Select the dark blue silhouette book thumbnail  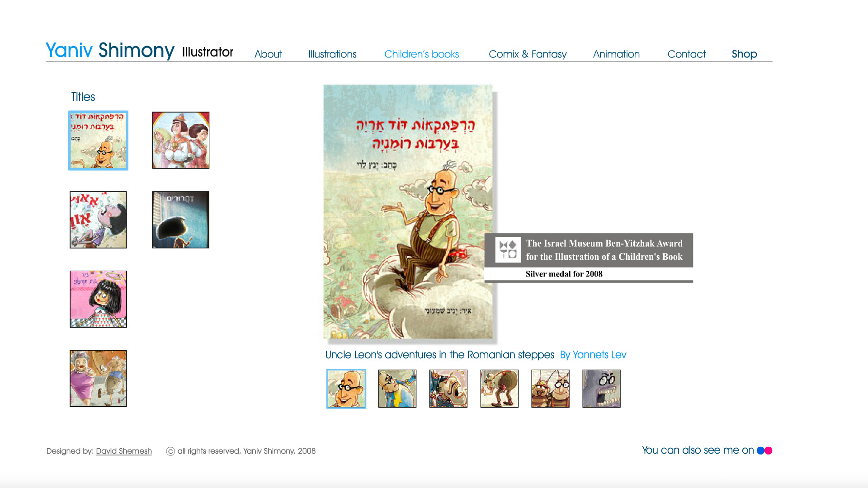coord(181,220)
